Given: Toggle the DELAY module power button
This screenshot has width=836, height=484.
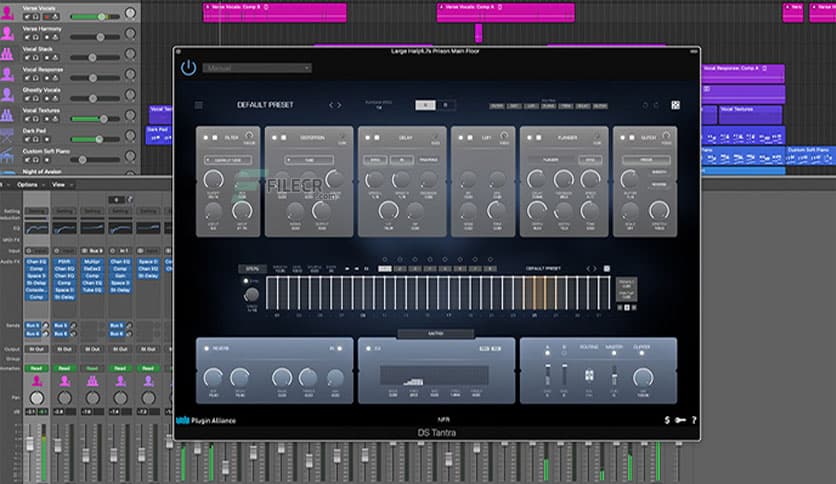Looking at the screenshot, I should pyautogui.click(x=368, y=138).
